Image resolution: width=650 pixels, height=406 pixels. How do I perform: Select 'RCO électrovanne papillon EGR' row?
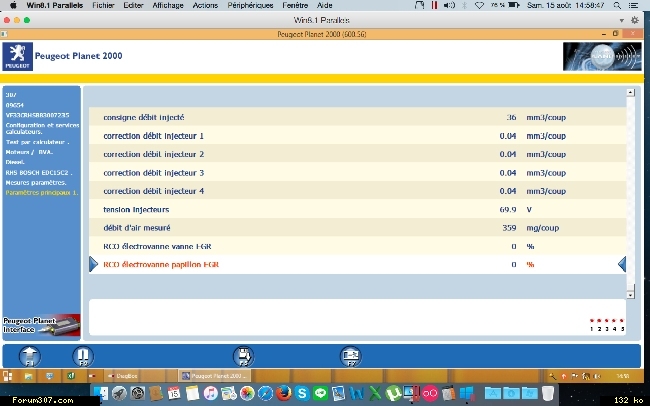[x=357, y=265]
